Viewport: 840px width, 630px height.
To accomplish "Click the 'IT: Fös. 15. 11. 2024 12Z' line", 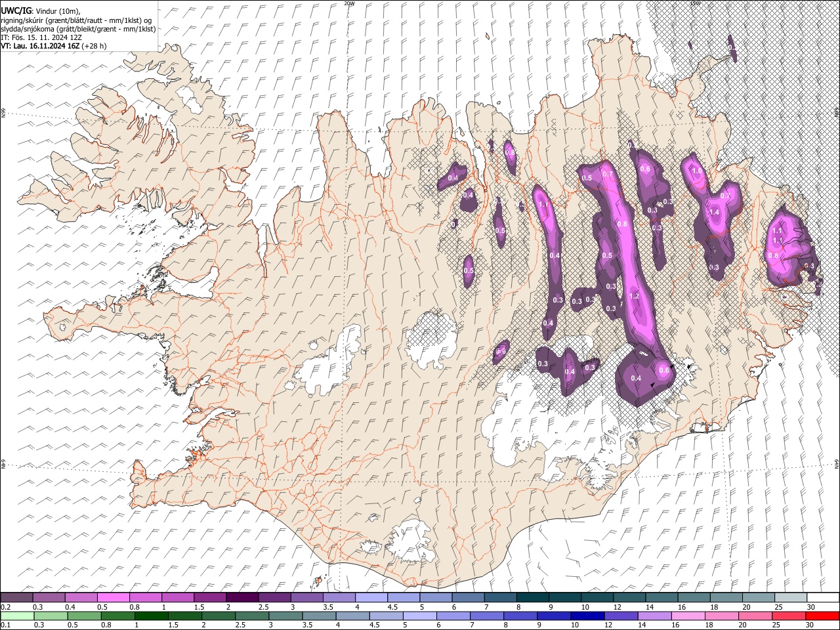I will point(41,37).
